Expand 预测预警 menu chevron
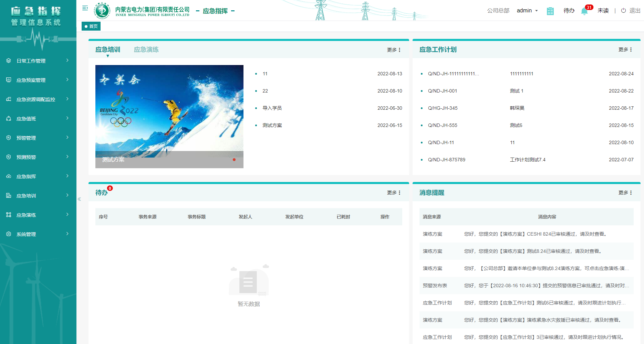 [67, 157]
